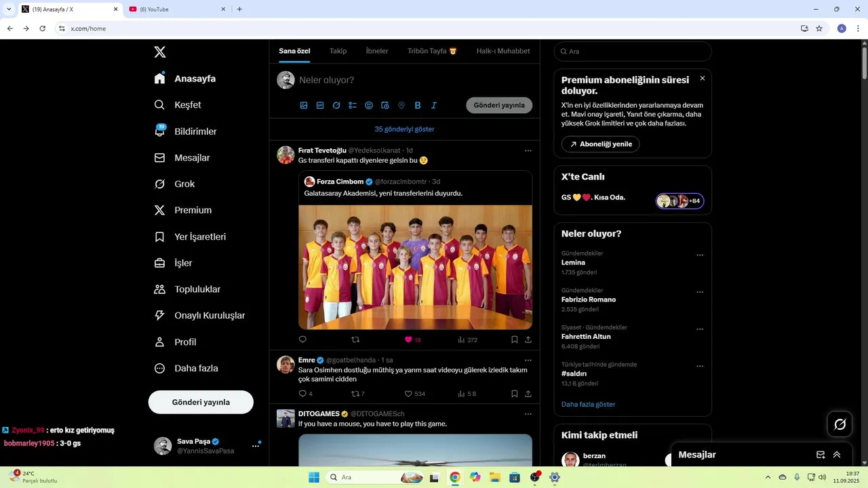868x488 pixels.
Task: Open File Explorer from taskbar
Action: (x=494, y=477)
